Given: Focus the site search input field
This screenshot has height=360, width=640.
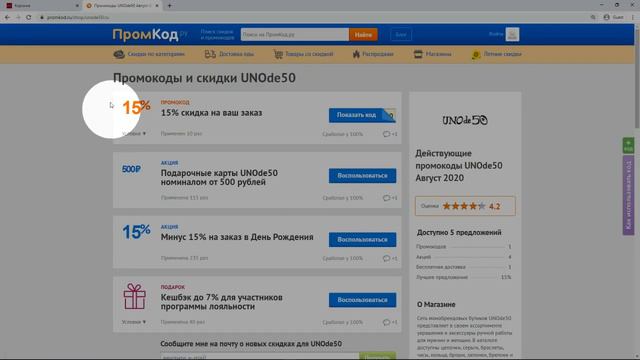Looking at the screenshot, I should pyautogui.click(x=294, y=35).
